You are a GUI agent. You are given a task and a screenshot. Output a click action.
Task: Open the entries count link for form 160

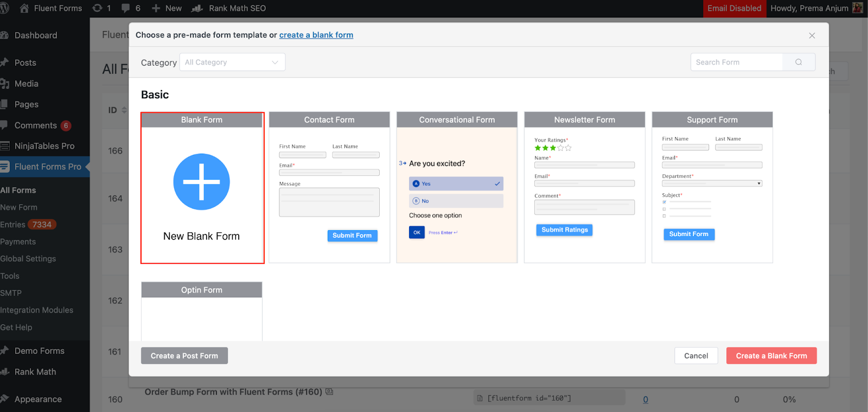(646, 400)
